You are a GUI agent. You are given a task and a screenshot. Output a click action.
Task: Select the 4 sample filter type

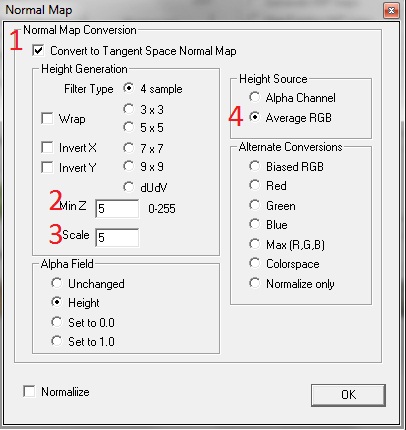pyautogui.click(x=128, y=88)
